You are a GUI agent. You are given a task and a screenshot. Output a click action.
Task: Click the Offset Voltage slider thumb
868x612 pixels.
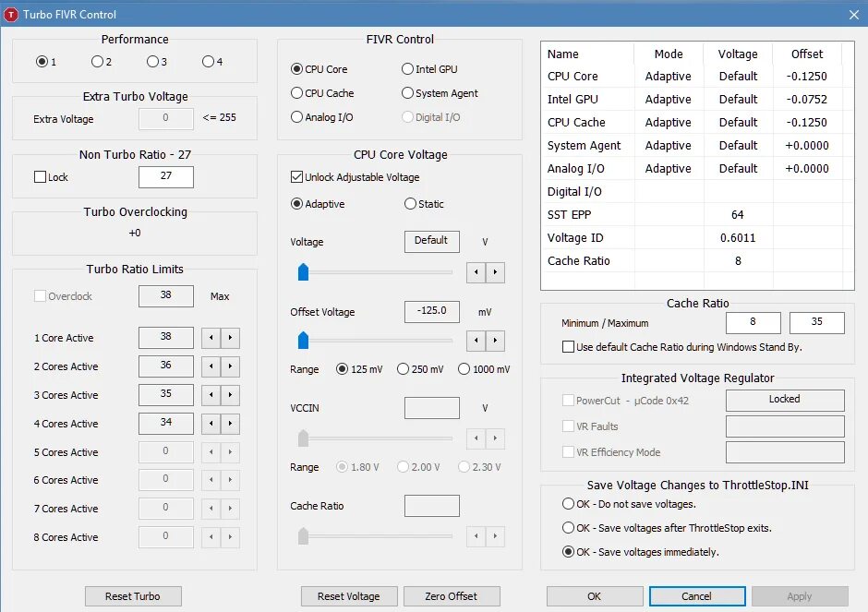pos(304,341)
